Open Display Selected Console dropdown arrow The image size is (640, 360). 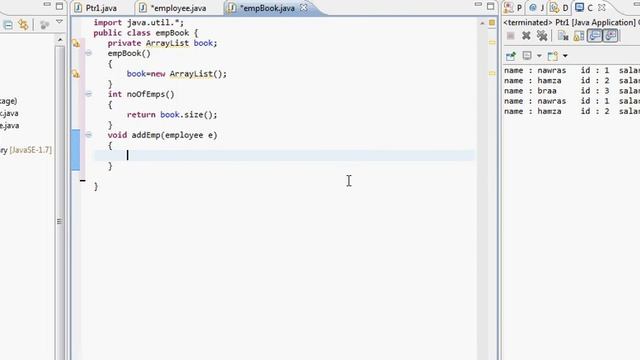click(x=539, y=56)
